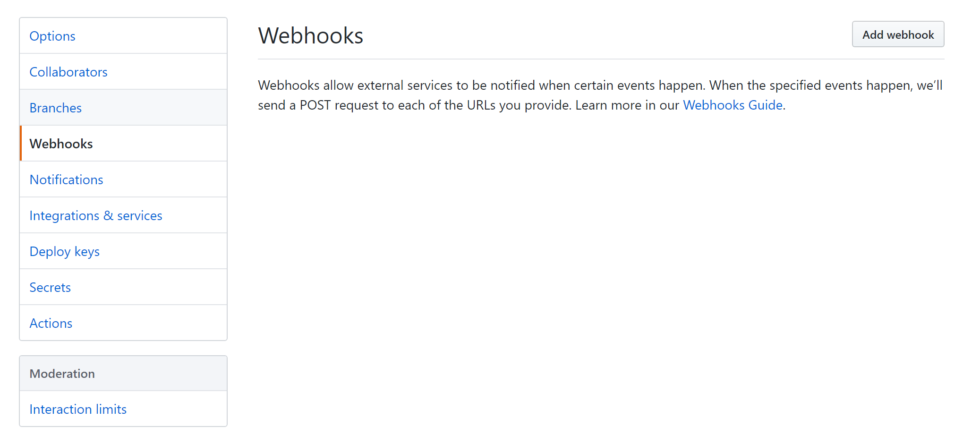This screenshot has width=980, height=444.
Task: Choose Deploy keys from the sidebar
Action: [65, 251]
